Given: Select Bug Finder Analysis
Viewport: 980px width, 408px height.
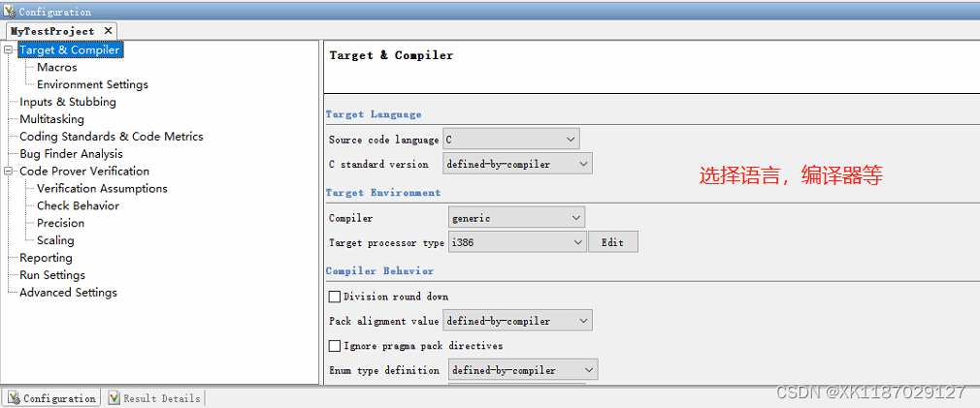Looking at the screenshot, I should (71, 154).
